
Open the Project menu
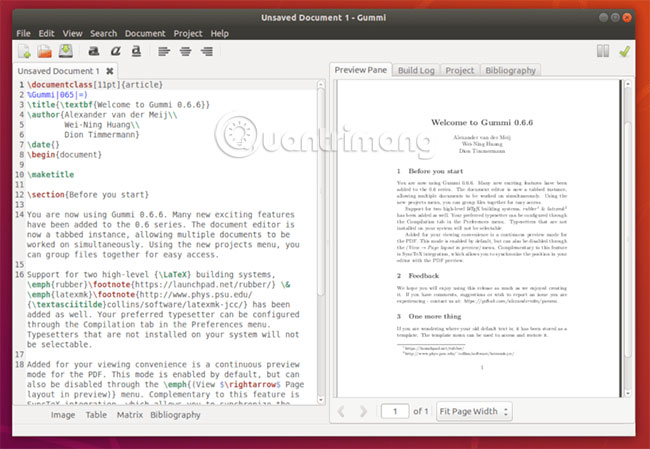click(x=188, y=34)
